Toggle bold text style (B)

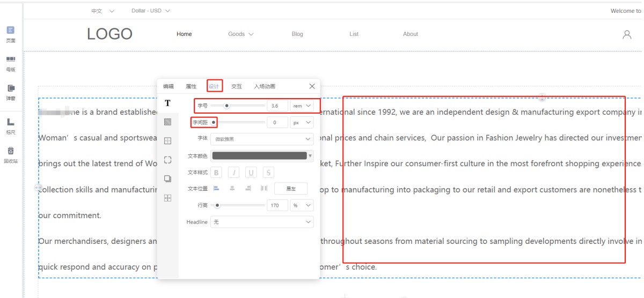[x=216, y=173]
